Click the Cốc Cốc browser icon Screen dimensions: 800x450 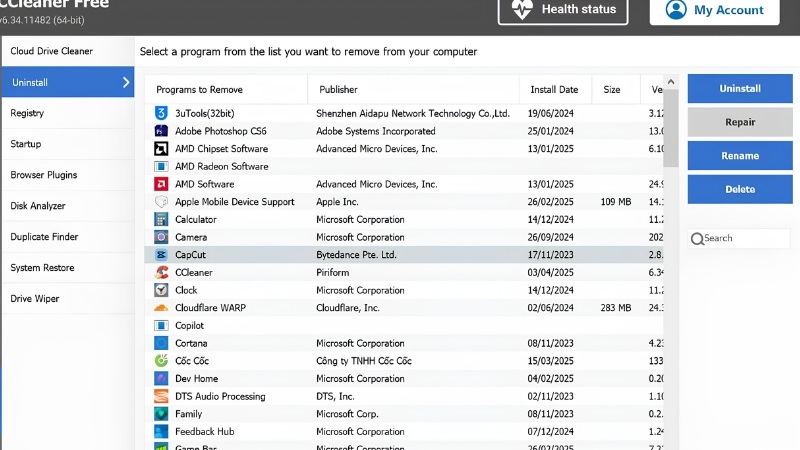tap(161, 361)
